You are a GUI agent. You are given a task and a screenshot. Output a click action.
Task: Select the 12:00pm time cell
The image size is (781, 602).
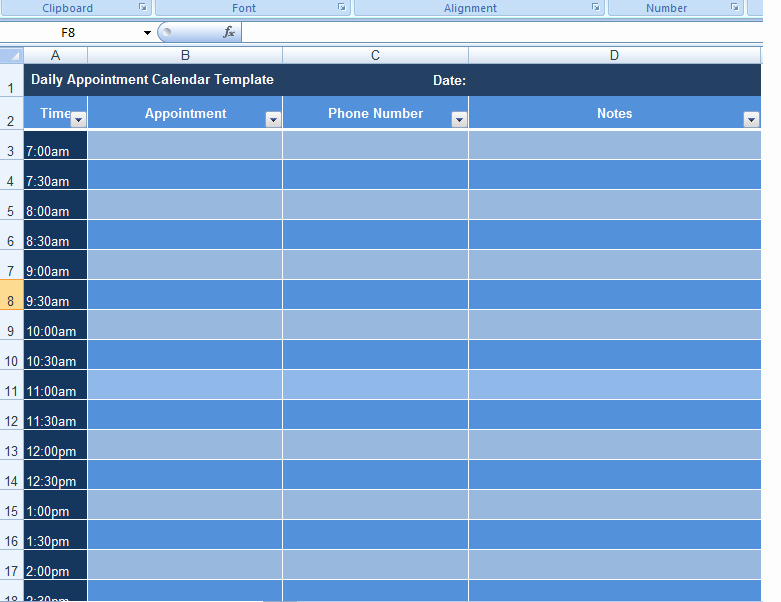point(56,445)
